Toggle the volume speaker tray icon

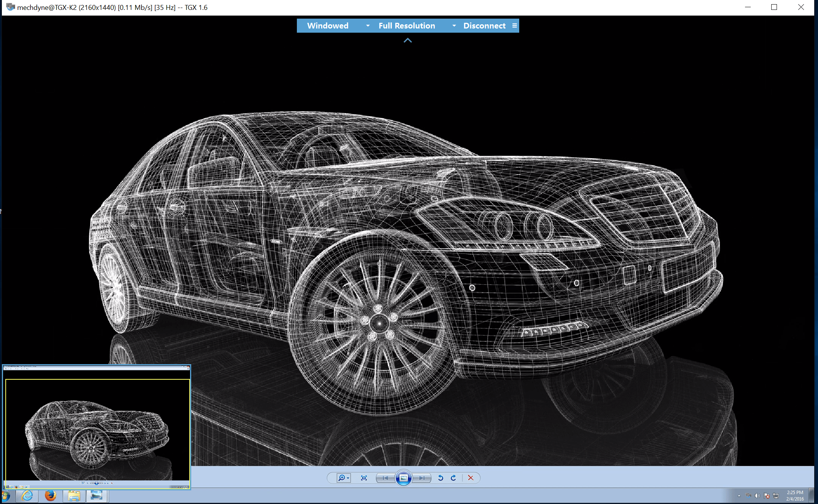pyautogui.click(x=757, y=496)
